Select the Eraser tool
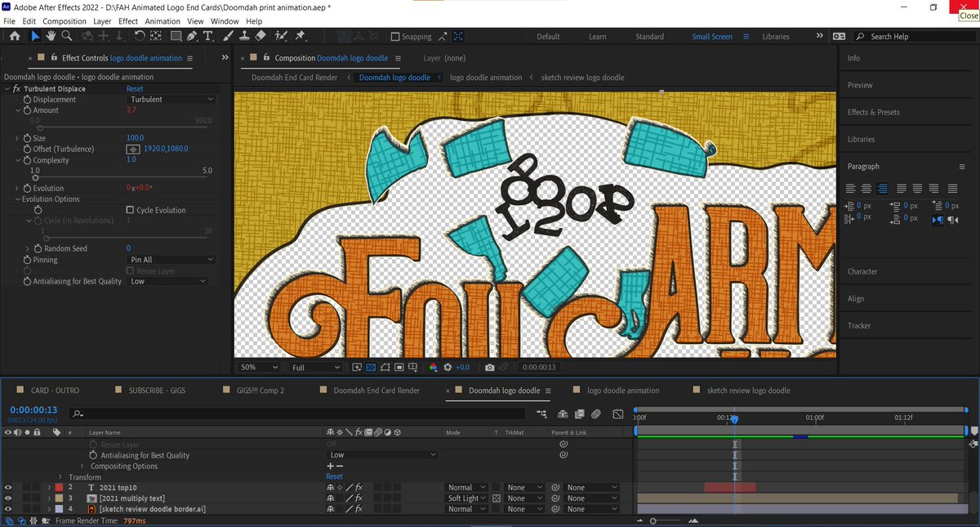 click(261, 36)
